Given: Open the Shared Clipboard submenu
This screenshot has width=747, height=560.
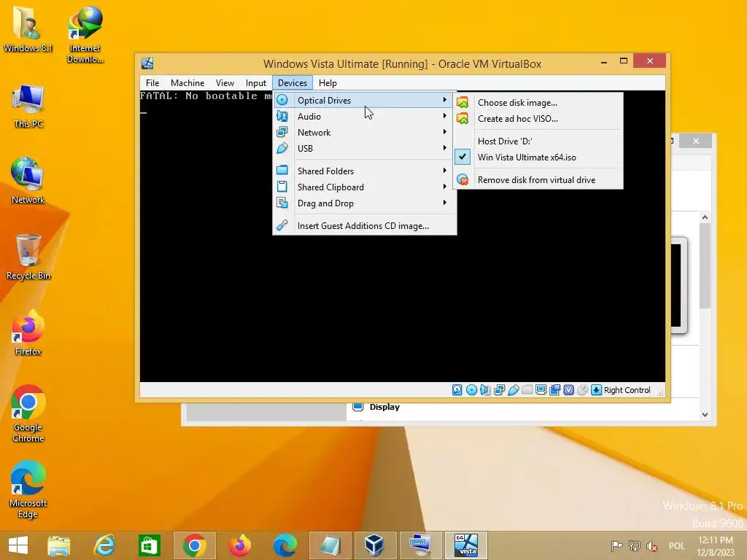Looking at the screenshot, I should coord(365,187).
